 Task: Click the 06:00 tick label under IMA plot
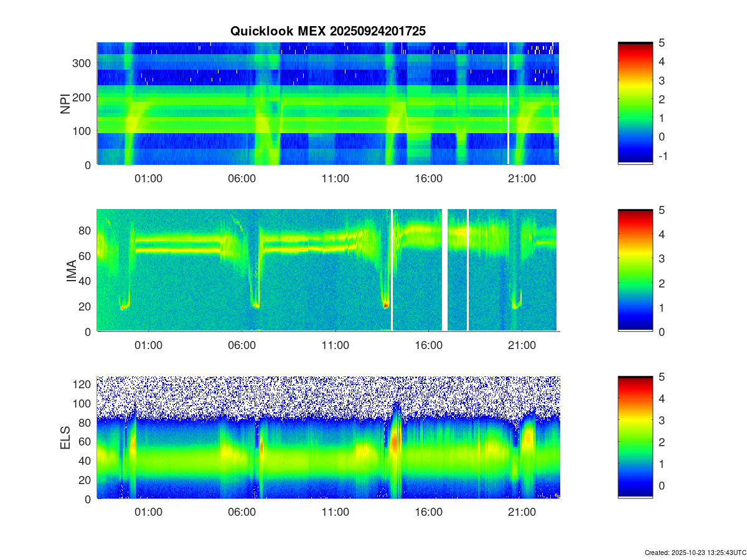pos(242,346)
